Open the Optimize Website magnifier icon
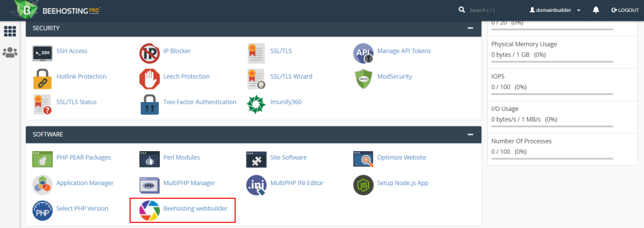Image resolution: width=644 pixels, height=228 pixels. click(364, 159)
